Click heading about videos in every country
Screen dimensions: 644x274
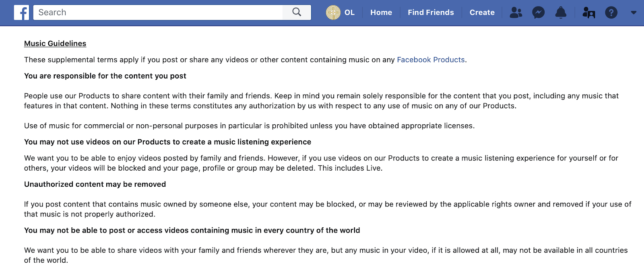[192, 231]
